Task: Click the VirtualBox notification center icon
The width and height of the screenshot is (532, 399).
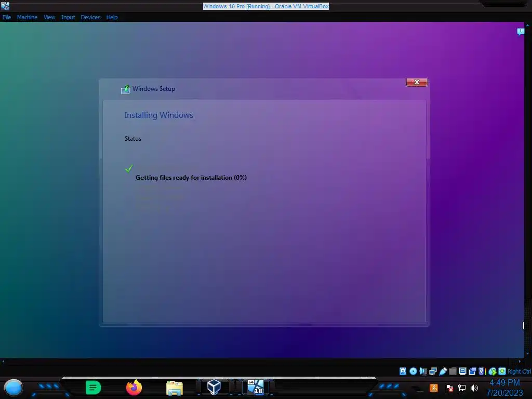Action: (521, 32)
